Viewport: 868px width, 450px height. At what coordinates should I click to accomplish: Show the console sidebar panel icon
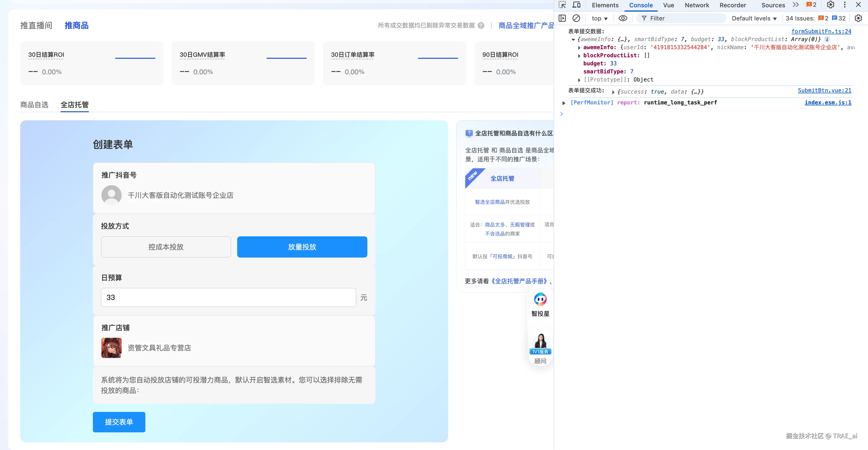point(562,18)
